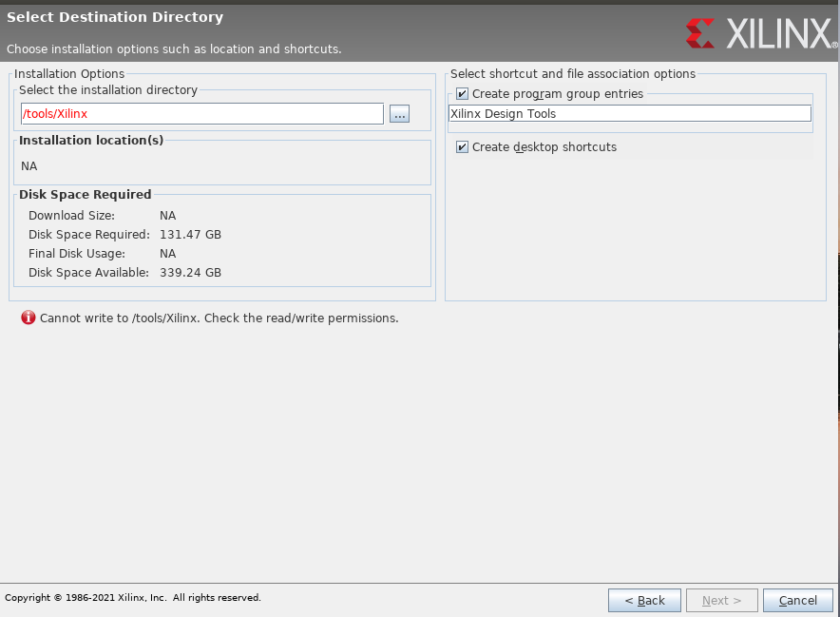Click the disabled Next button
This screenshot has width=840, height=617.
721,601
